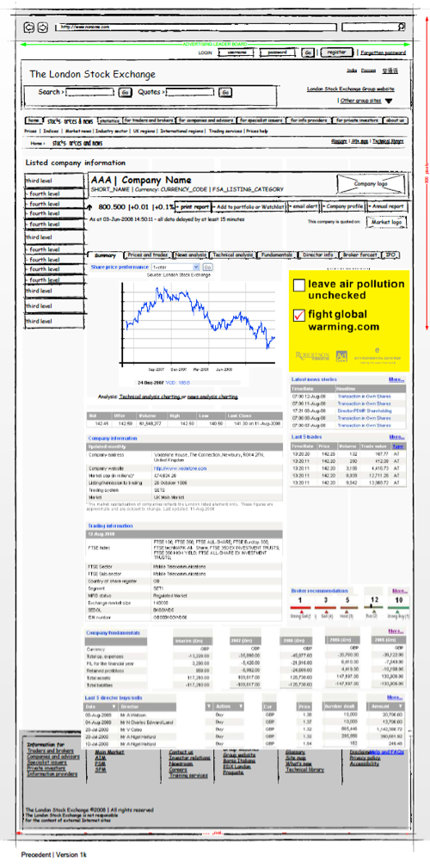Switch to the Prices and trades tab
This screenshot has height=868, width=430.
click(148, 255)
